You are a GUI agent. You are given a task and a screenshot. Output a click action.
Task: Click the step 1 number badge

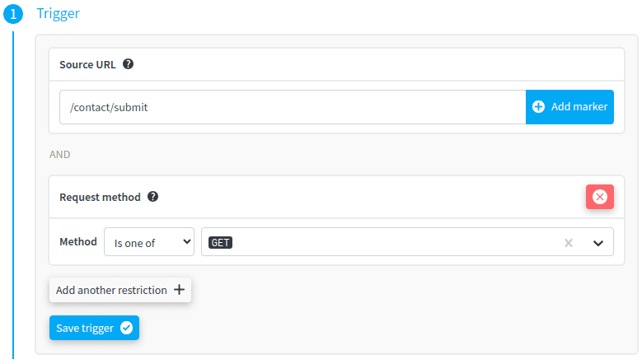tap(13, 14)
